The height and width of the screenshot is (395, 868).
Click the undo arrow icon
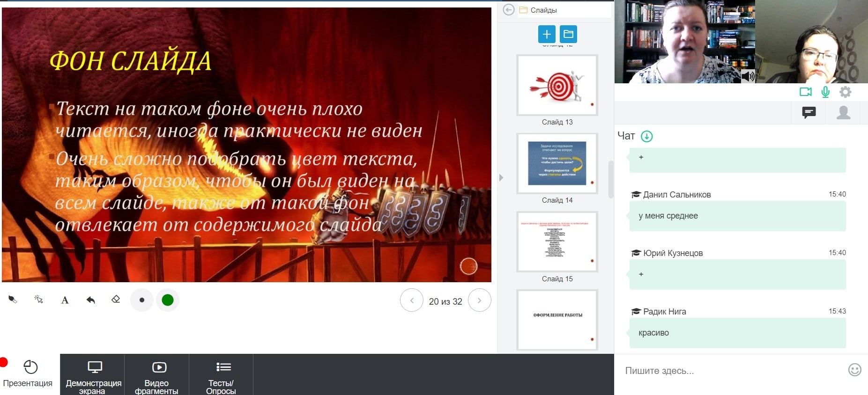pos(90,300)
